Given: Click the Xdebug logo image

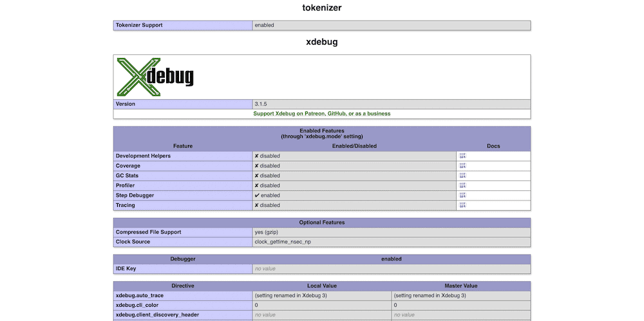Looking at the screenshot, I should pos(155,77).
